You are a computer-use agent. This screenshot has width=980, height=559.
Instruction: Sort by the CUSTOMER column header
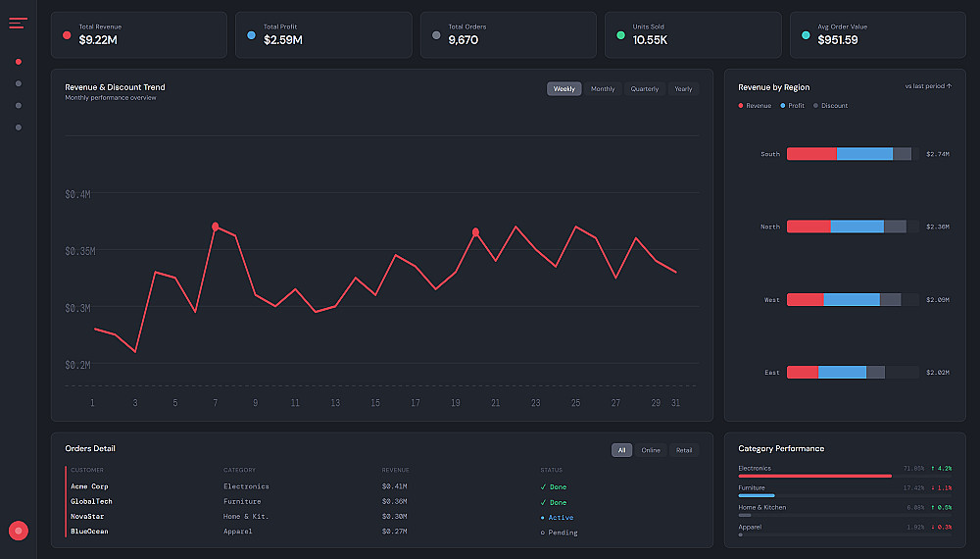87,470
